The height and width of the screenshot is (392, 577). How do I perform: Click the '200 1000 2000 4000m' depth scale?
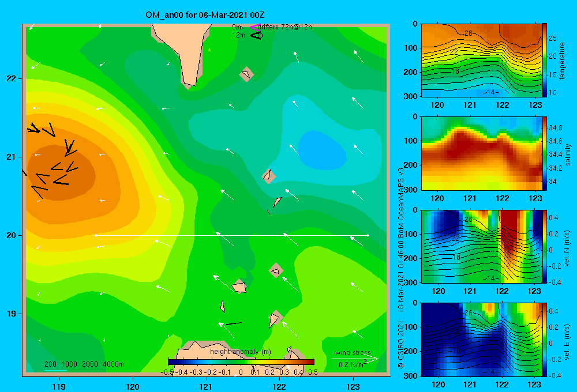[84, 364]
